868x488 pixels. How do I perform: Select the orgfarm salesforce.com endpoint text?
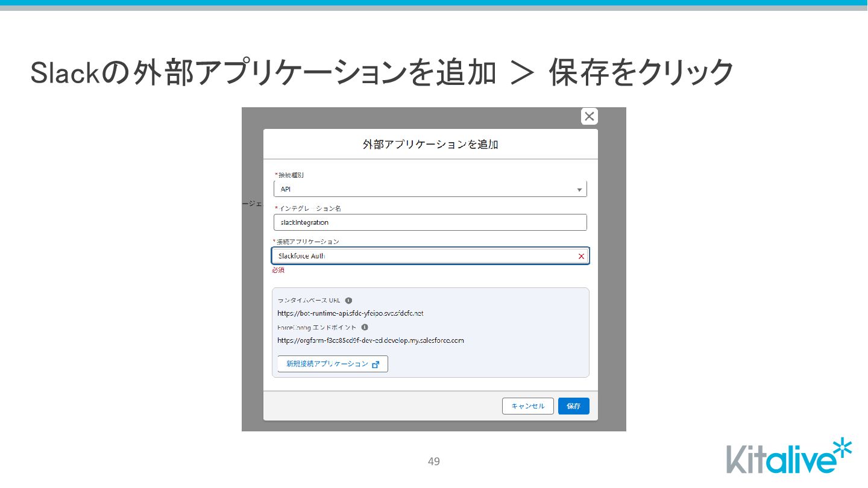(371, 340)
